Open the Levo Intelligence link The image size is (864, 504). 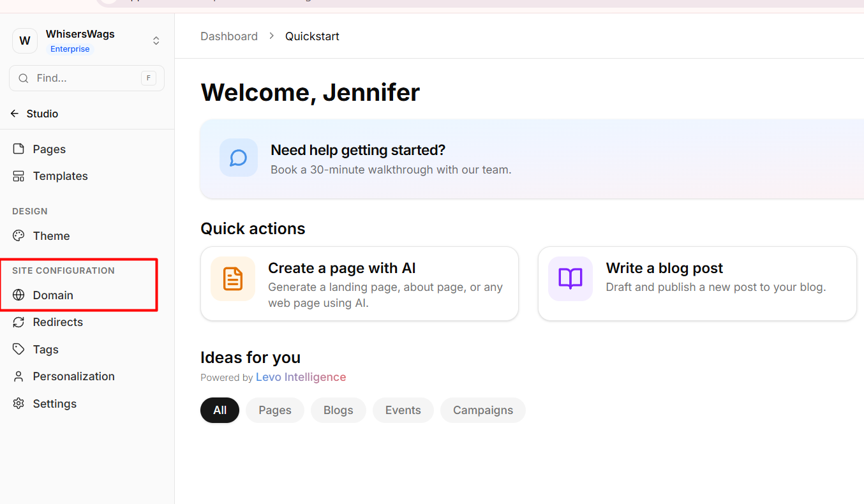pos(301,377)
